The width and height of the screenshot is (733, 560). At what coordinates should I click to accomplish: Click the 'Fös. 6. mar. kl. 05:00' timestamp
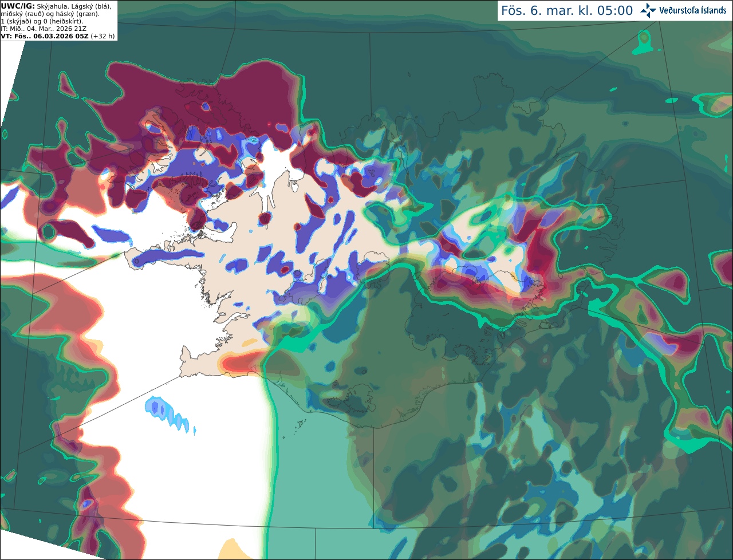pyautogui.click(x=567, y=10)
